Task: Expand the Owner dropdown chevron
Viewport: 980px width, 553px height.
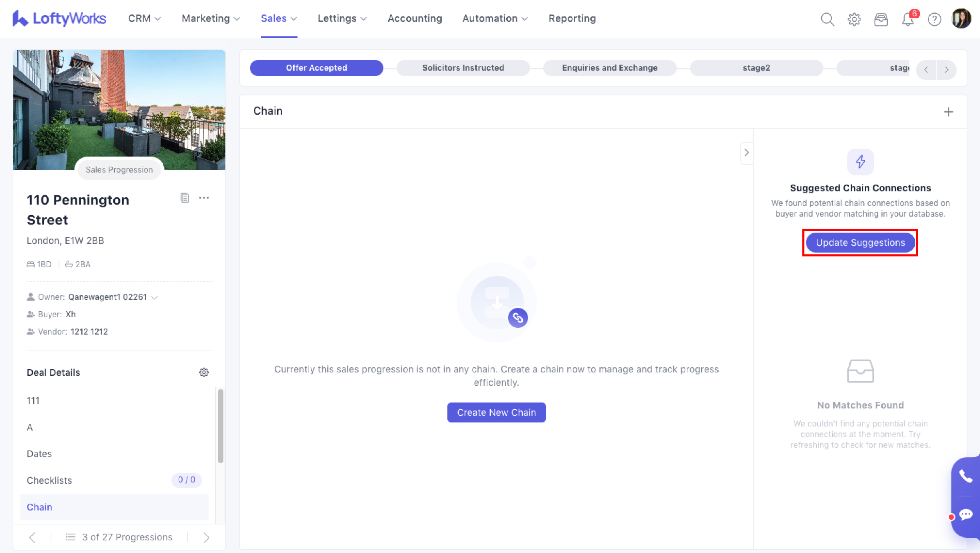Action: pyautogui.click(x=154, y=298)
